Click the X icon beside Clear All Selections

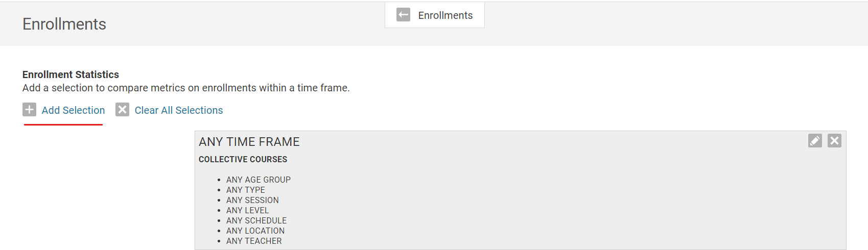pos(122,110)
